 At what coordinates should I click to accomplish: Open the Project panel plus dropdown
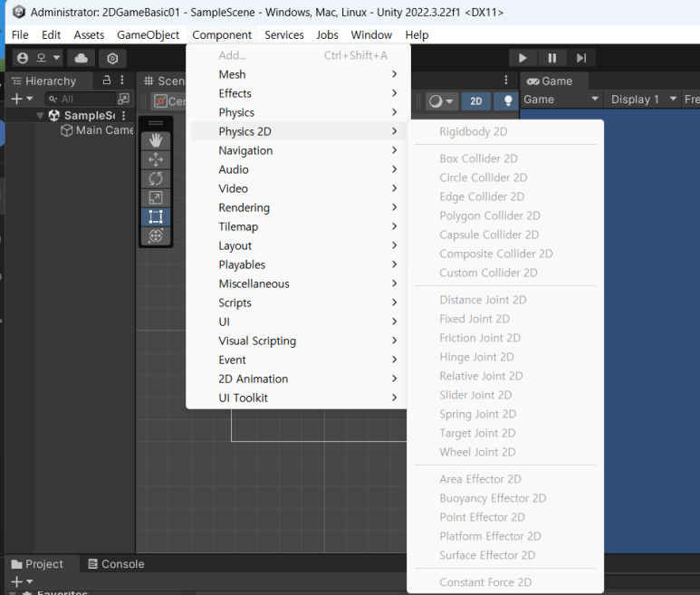pyautogui.click(x=22, y=581)
